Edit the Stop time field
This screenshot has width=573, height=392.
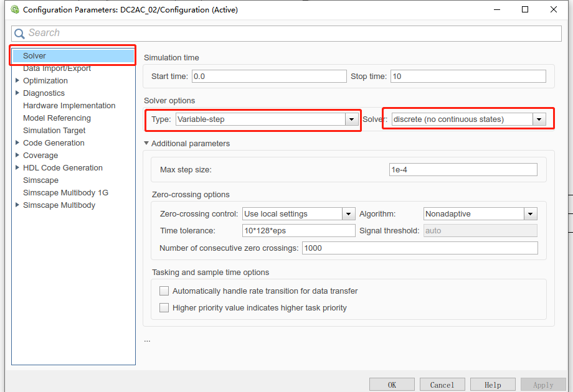(468, 77)
